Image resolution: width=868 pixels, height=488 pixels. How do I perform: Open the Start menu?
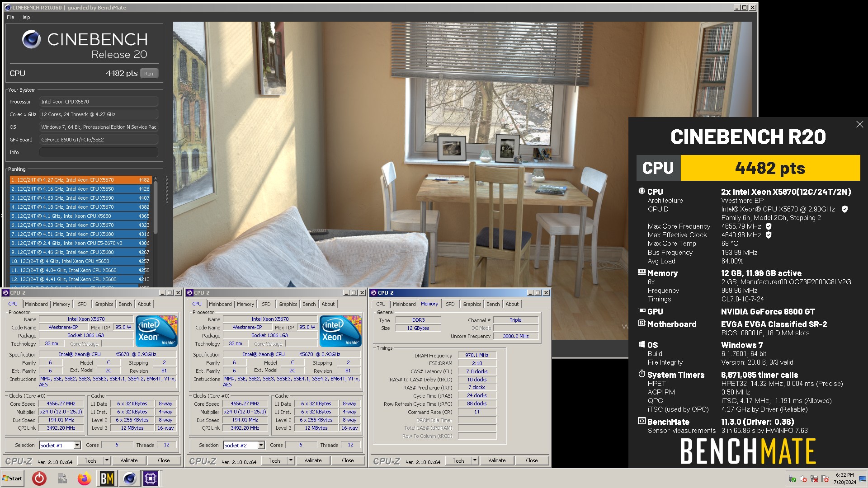click(13, 479)
